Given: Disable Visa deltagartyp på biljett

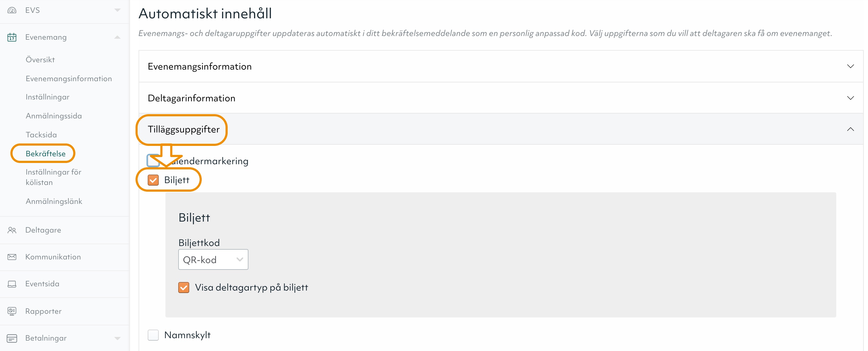Looking at the screenshot, I should (184, 288).
